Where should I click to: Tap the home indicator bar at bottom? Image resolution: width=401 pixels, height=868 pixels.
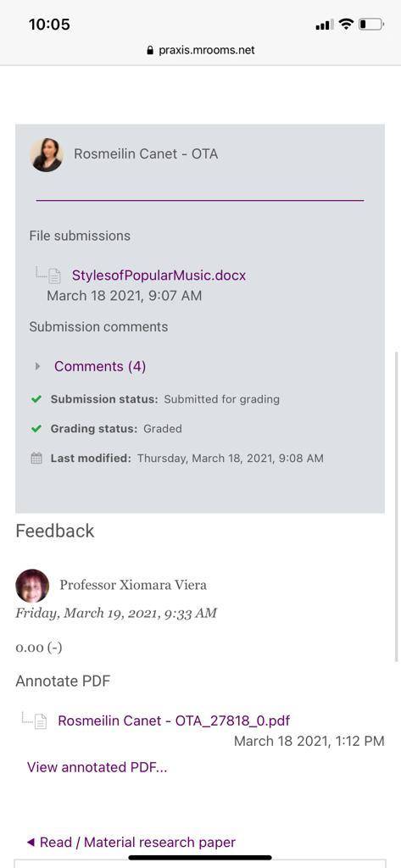click(200, 858)
